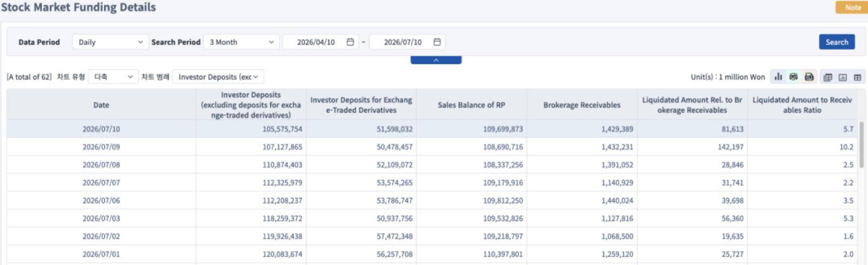Select the stacked table layout icon
Screen dimensions: 868x265
(827, 77)
